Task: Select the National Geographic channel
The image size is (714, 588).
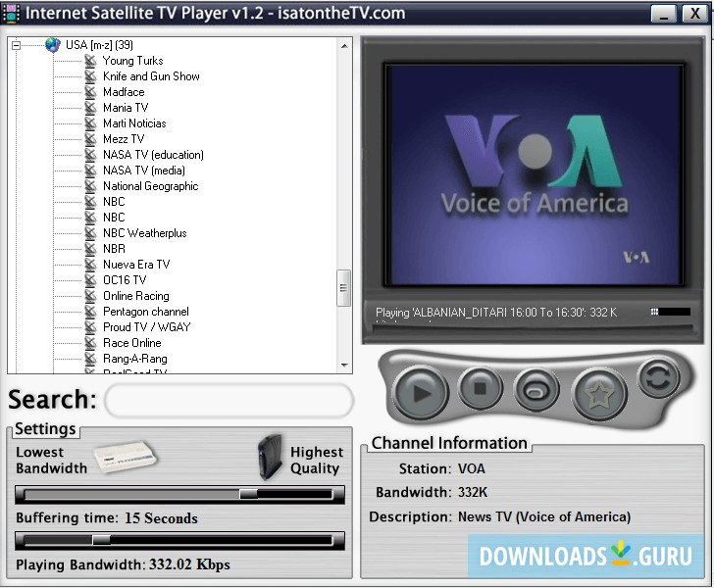Action: 150,186
